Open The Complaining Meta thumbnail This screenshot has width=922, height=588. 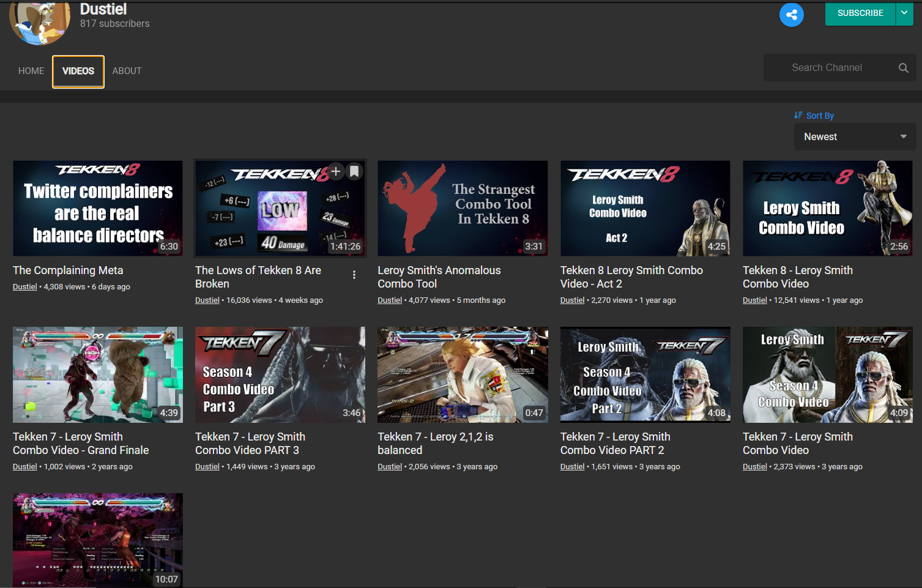click(98, 209)
